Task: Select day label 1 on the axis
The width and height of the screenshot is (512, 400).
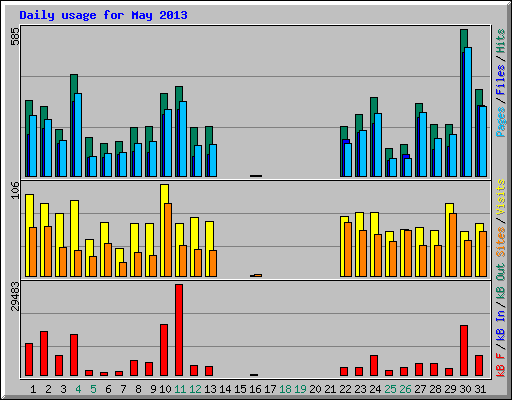Action: [x=33, y=389]
